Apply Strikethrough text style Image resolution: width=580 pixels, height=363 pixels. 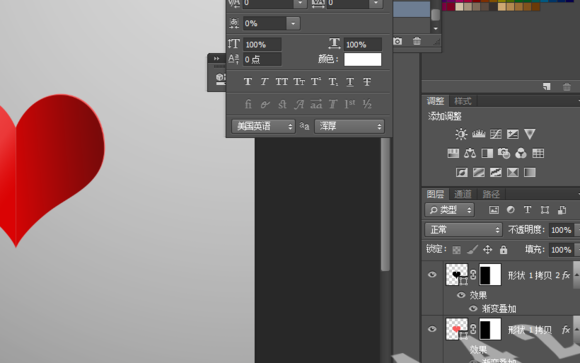[367, 82]
